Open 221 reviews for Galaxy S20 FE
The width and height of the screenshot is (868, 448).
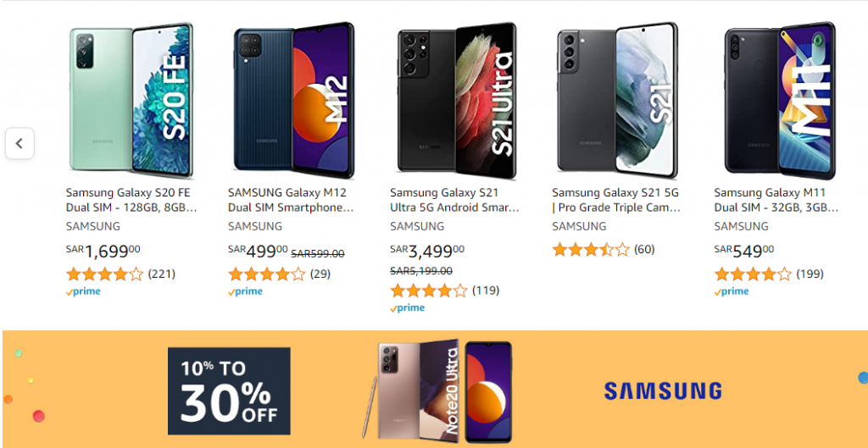(x=160, y=274)
